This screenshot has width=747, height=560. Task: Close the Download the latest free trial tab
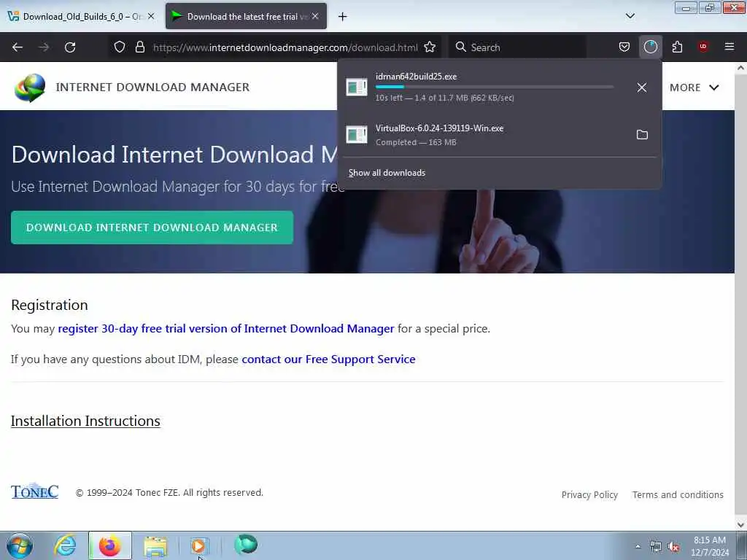(315, 16)
